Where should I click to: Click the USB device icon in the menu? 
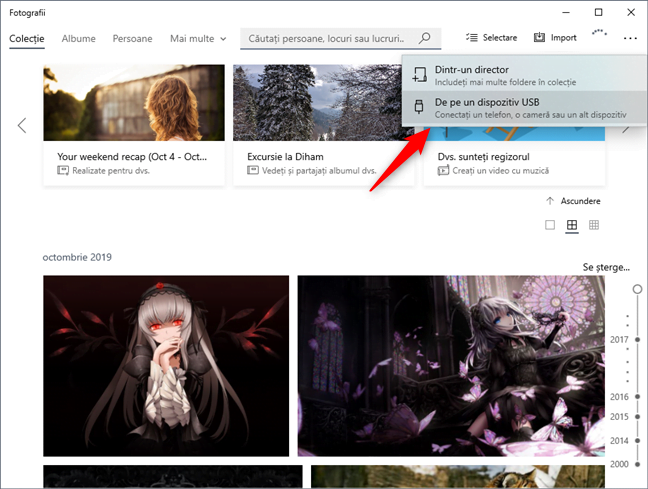point(419,107)
